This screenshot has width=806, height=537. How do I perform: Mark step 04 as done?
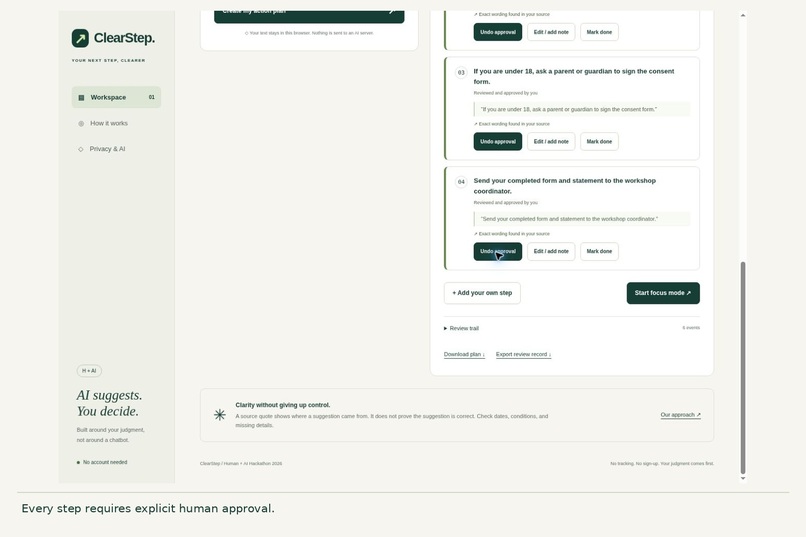point(599,251)
